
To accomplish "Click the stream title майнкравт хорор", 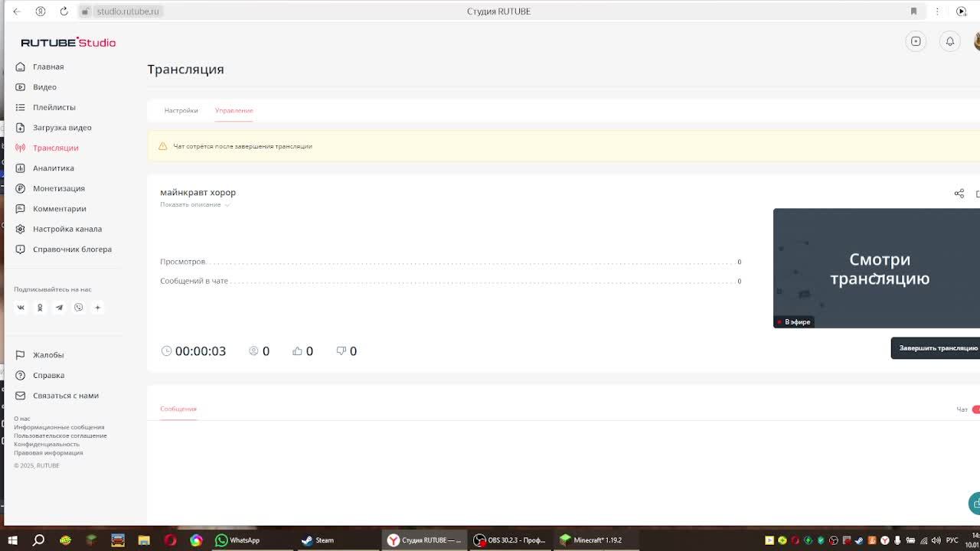I will coord(198,193).
